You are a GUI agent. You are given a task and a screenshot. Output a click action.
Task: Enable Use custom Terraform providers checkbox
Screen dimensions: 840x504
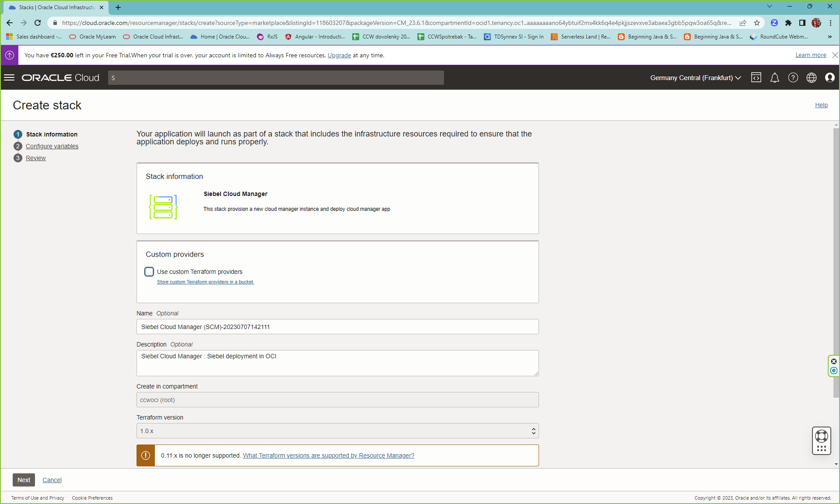pyautogui.click(x=149, y=272)
